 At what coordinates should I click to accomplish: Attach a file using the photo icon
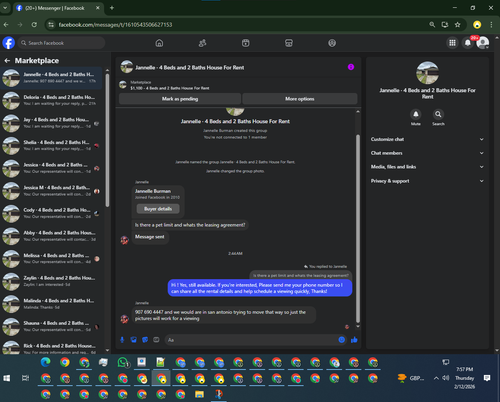tap(134, 340)
